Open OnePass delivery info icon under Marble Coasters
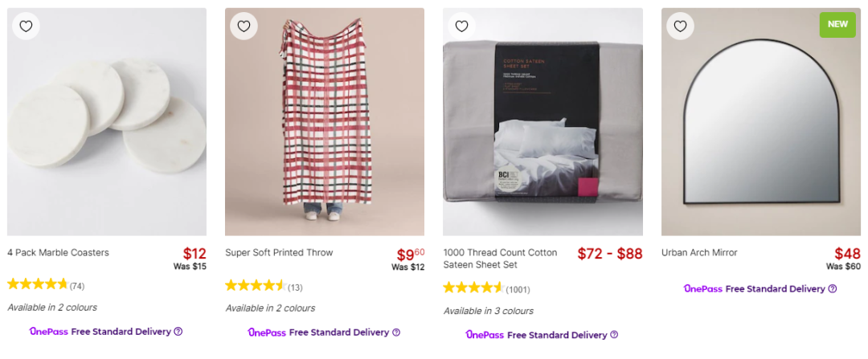This screenshot has width=868, height=359. coord(178,332)
